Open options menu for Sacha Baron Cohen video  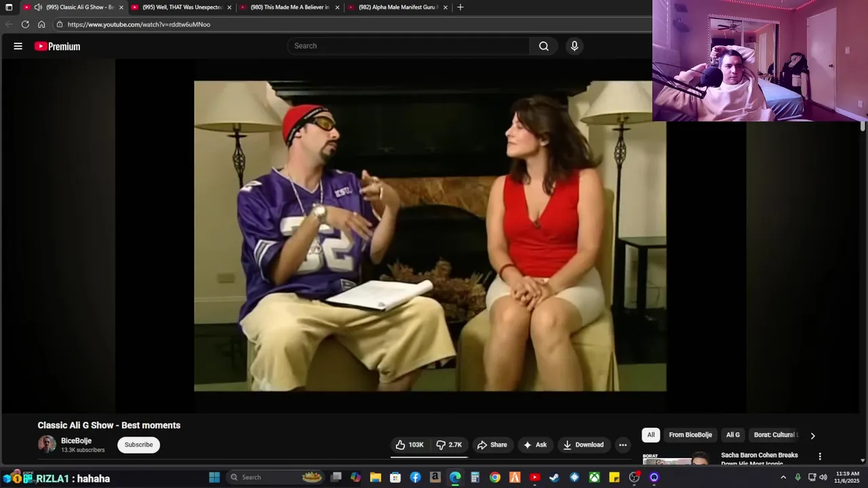(820, 456)
